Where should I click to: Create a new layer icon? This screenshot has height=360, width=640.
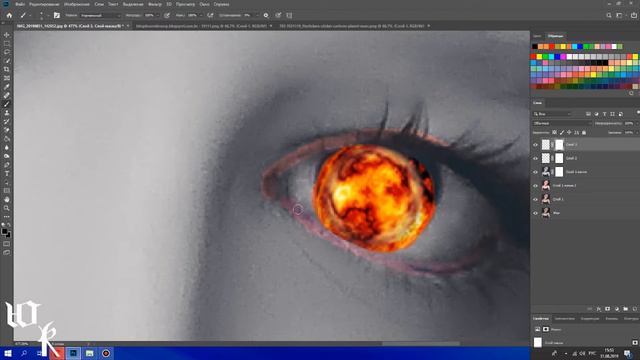634,309
